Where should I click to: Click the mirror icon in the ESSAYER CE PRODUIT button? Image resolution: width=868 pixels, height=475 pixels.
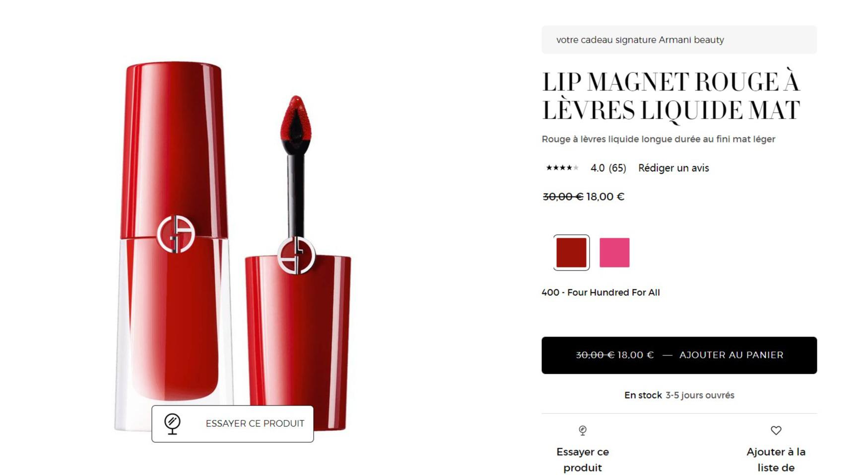(172, 424)
